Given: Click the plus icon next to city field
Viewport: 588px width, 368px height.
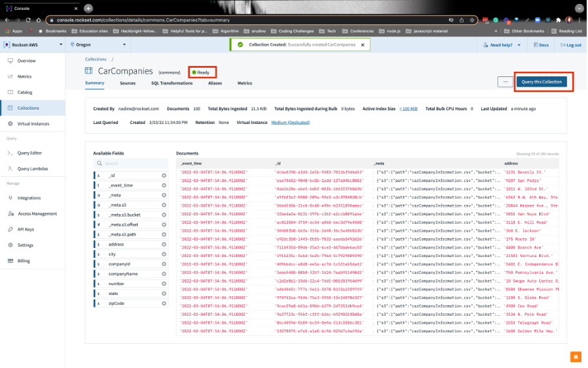Looking at the screenshot, I should (164, 254).
